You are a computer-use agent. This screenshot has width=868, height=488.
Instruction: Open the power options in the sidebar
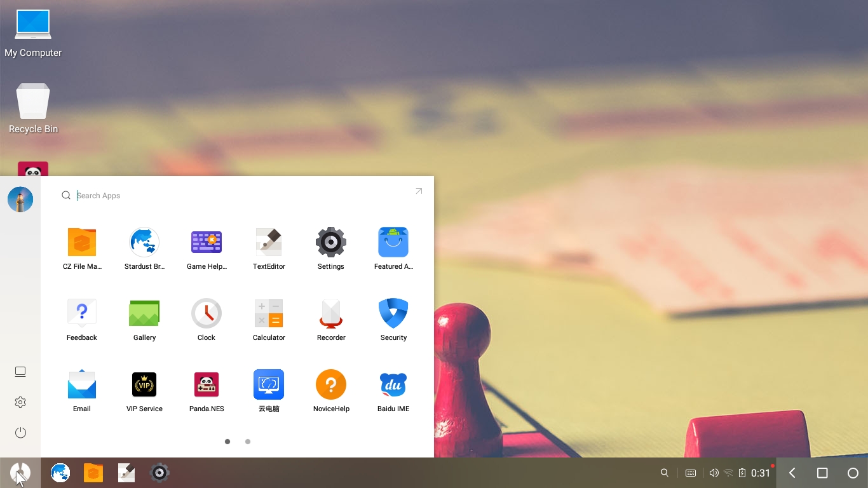tap(20, 433)
